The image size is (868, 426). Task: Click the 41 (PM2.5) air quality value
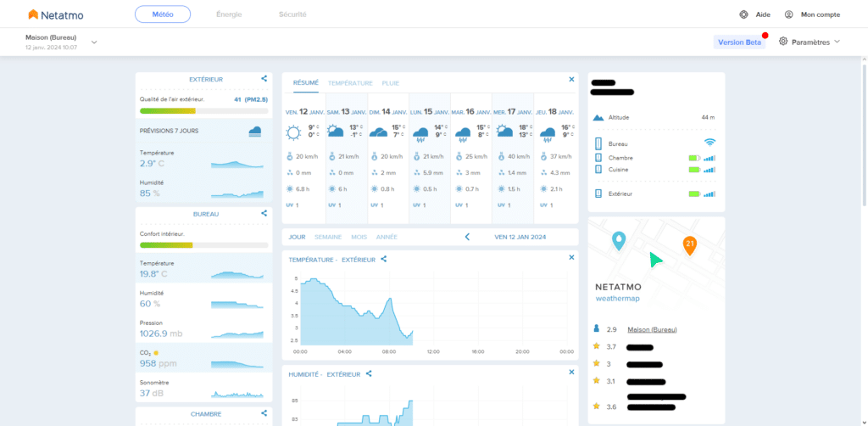point(250,100)
